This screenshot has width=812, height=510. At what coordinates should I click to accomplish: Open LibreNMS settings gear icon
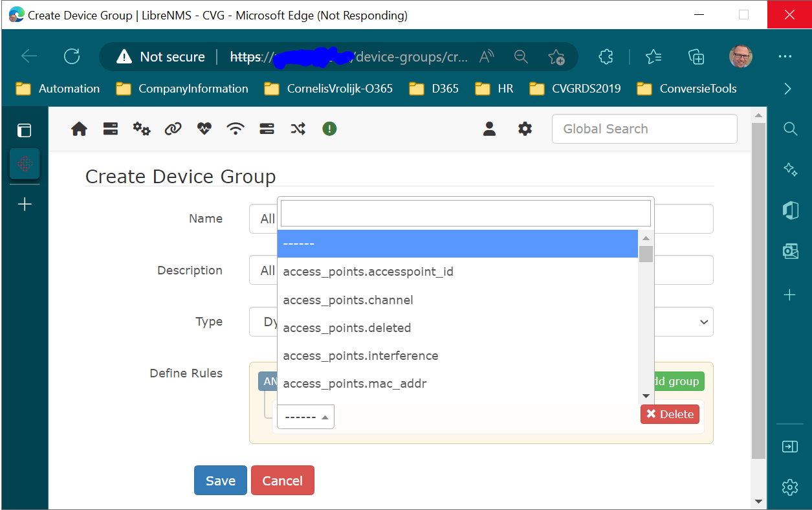coord(525,129)
